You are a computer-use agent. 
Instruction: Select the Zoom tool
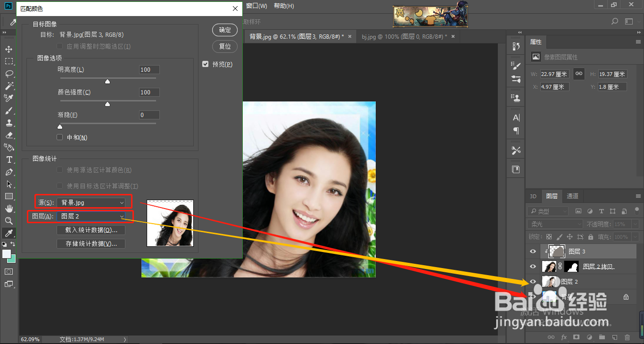click(x=9, y=220)
